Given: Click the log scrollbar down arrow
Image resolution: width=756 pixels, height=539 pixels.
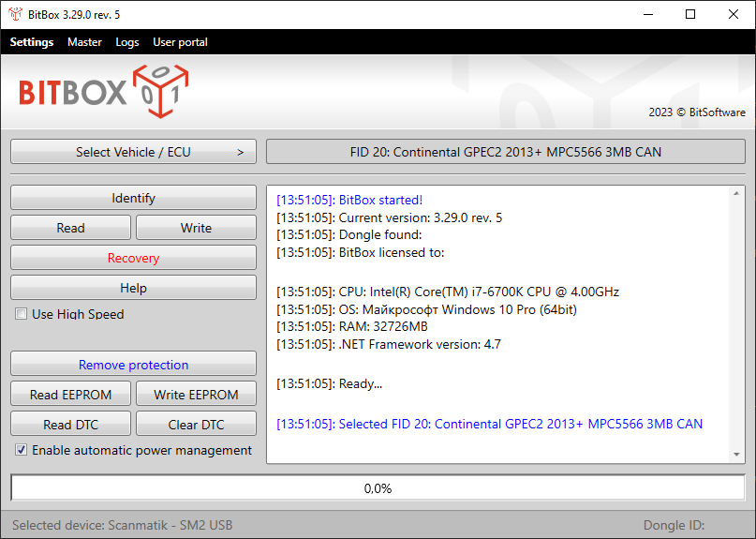Looking at the screenshot, I should [736, 454].
